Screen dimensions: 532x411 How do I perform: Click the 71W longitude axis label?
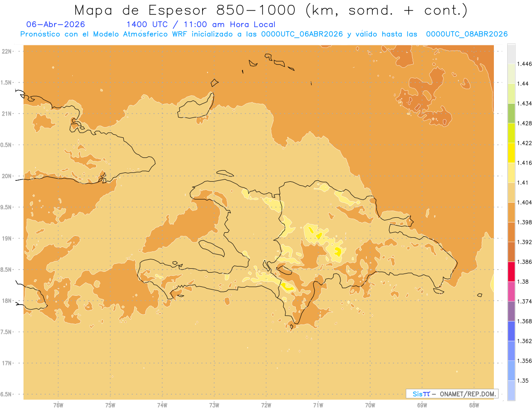point(318,406)
